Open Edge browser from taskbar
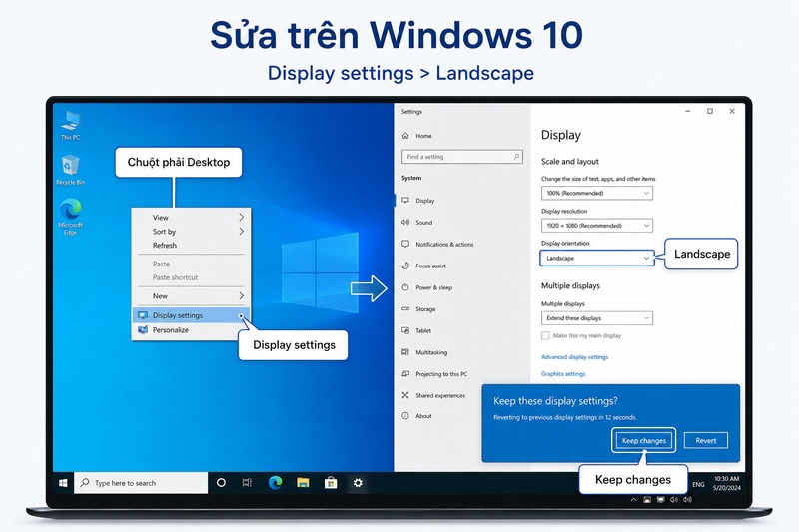 [276, 483]
